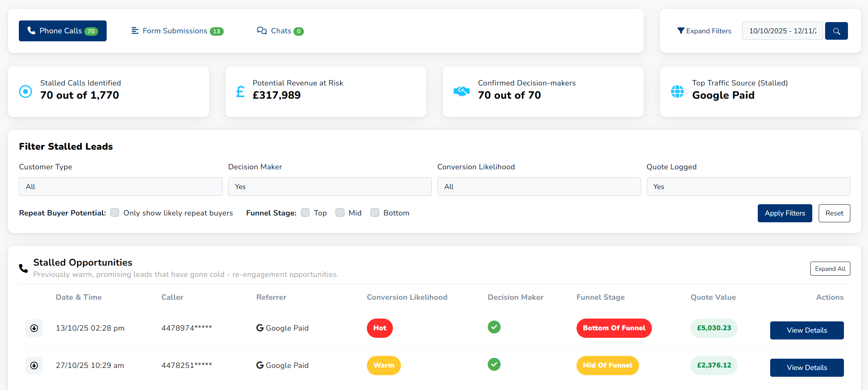
Task: Switch to the Chats tab
Action: pos(280,31)
